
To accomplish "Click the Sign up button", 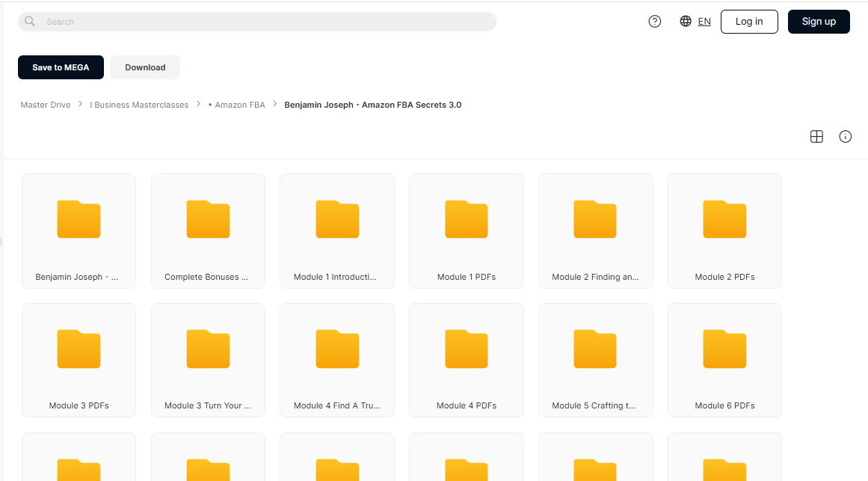I will click(x=819, y=22).
